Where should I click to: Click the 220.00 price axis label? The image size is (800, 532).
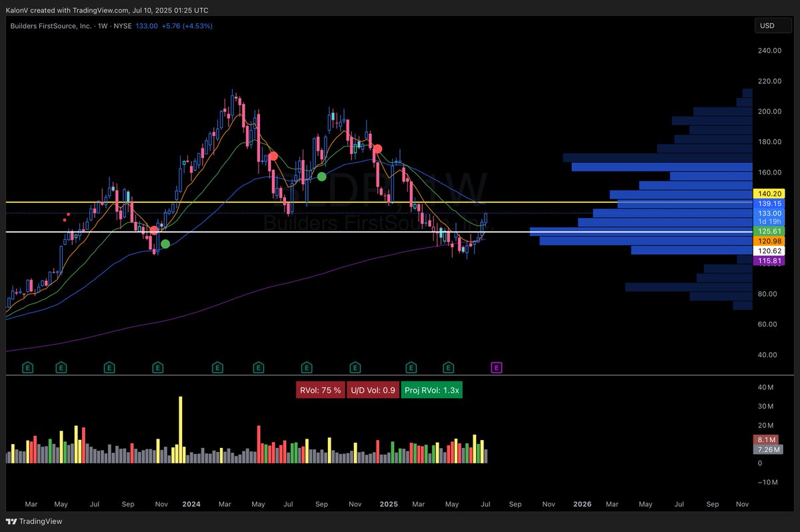[x=769, y=81]
